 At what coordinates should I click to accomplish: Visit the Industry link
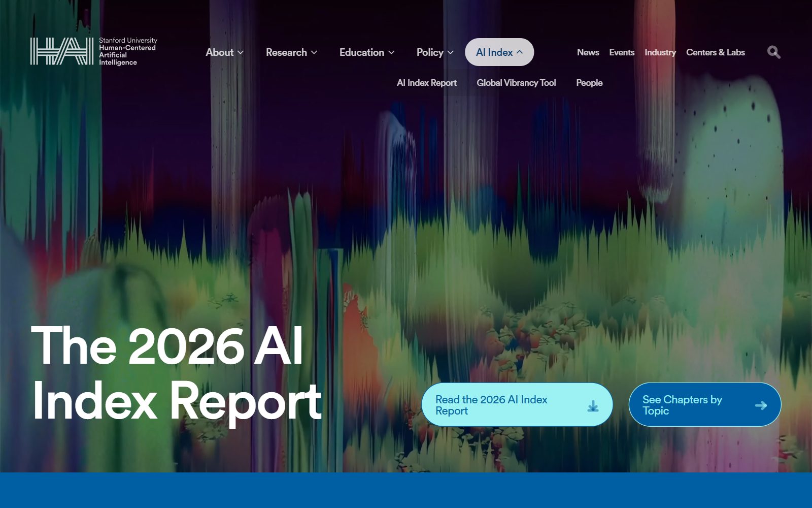click(x=660, y=52)
